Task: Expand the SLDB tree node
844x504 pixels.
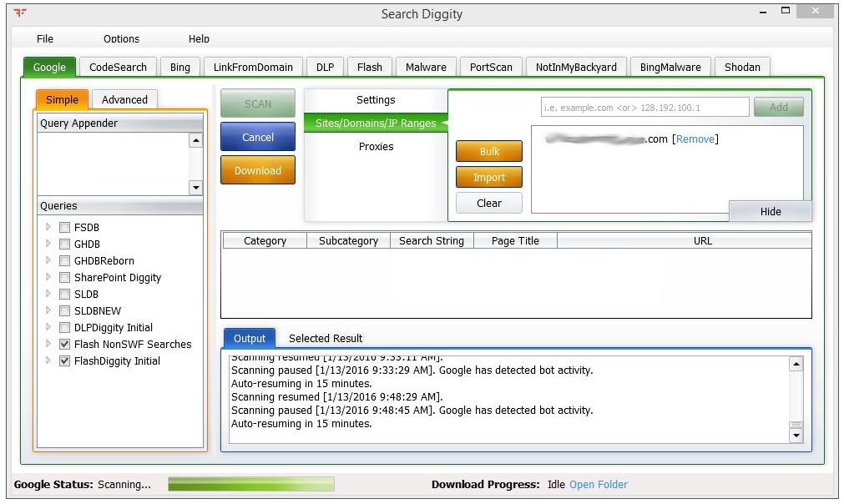Action: coord(48,294)
